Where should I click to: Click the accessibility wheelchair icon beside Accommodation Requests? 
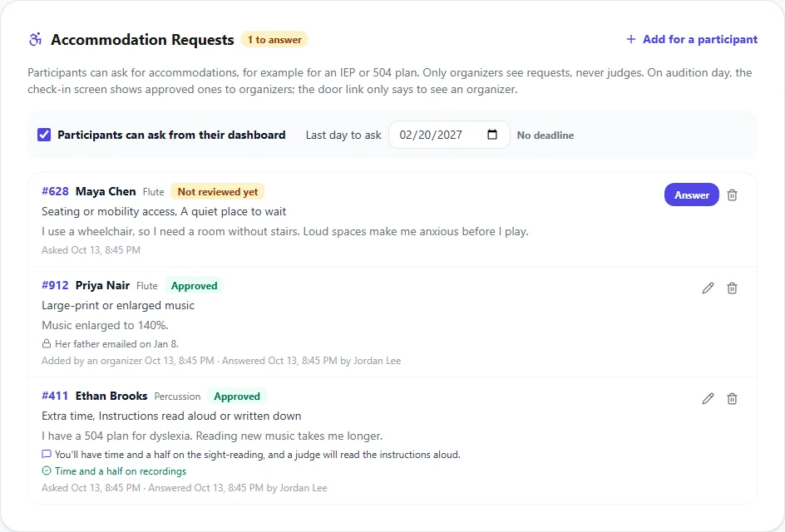[x=35, y=40]
